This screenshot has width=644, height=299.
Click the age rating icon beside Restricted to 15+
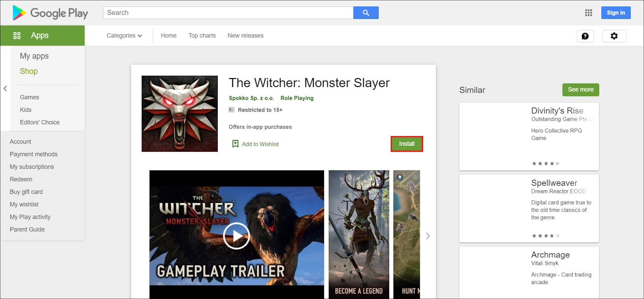click(x=231, y=110)
